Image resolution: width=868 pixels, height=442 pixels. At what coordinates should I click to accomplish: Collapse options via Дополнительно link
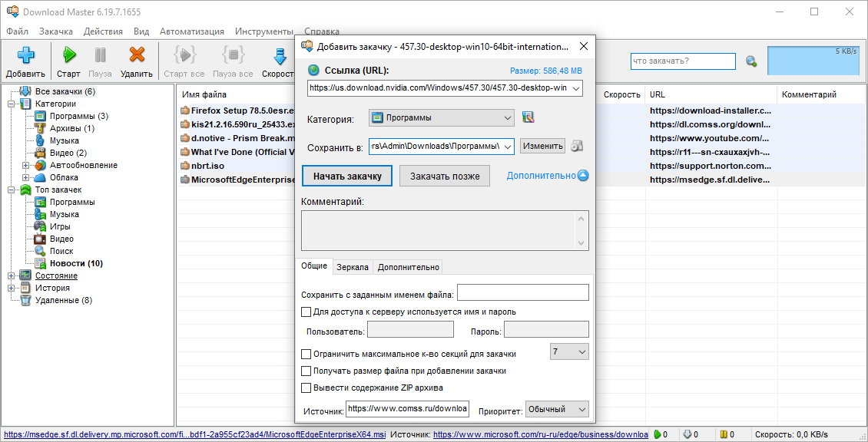tap(547, 176)
